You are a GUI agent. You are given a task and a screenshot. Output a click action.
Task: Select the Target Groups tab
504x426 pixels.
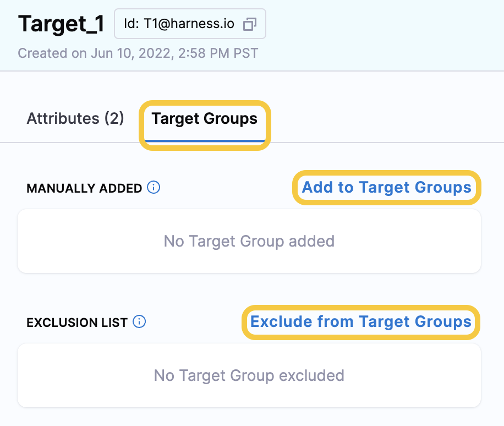coord(204,118)
